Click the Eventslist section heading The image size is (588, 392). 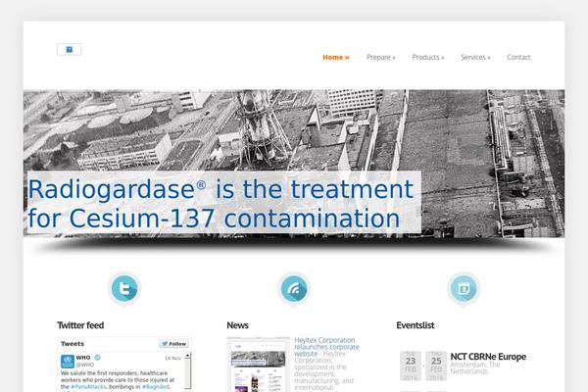click(416, 325)
